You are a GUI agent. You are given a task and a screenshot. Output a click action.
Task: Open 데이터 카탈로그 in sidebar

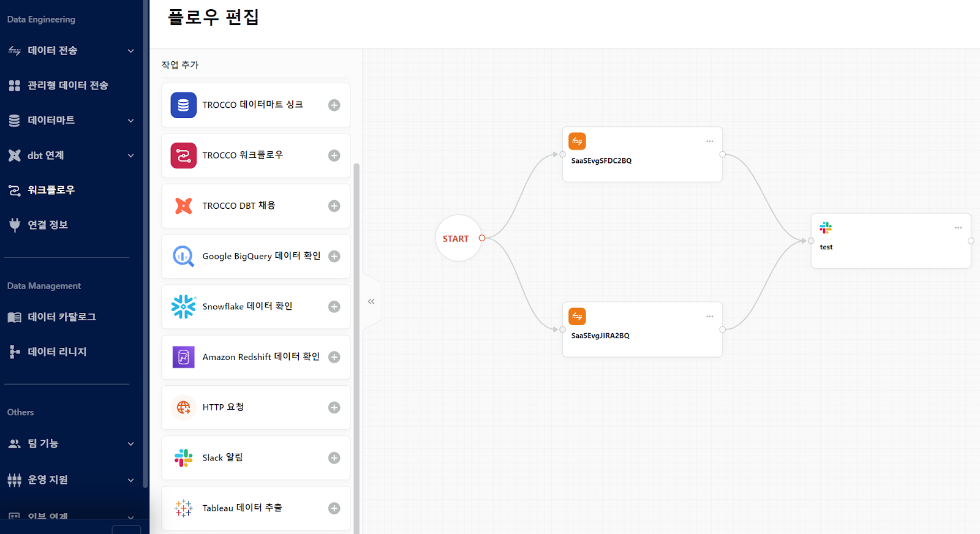(61, 317)
